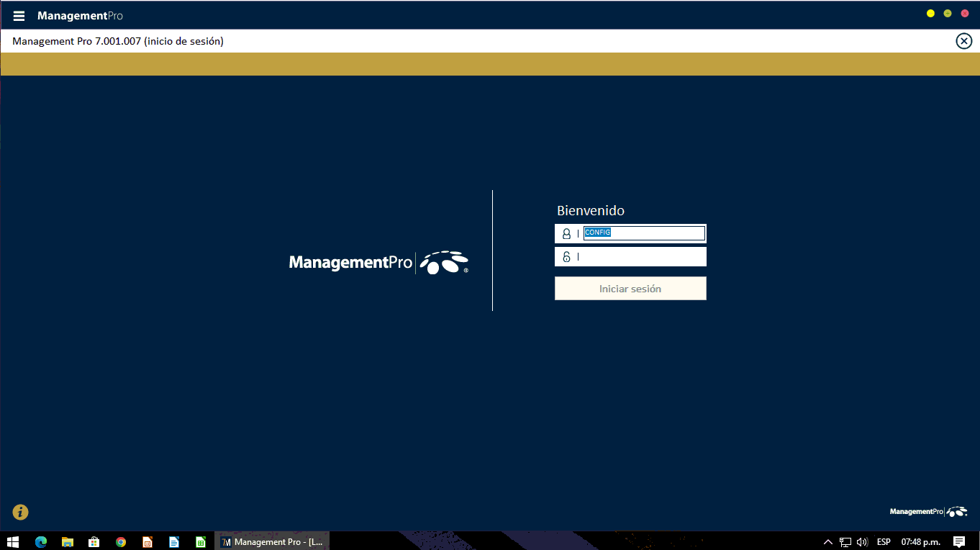
Task: Open Google Chrome from the taskbar
Action: coord(121,541)
